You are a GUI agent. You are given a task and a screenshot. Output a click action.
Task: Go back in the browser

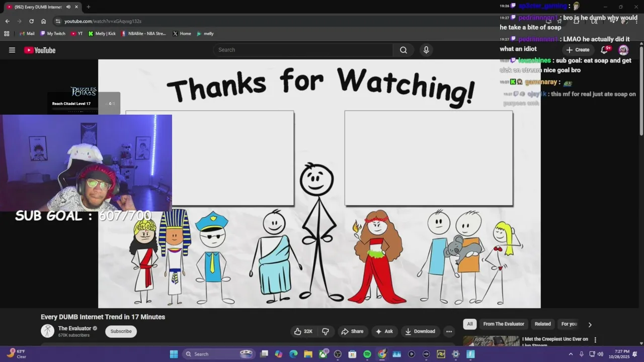[7, 21]
